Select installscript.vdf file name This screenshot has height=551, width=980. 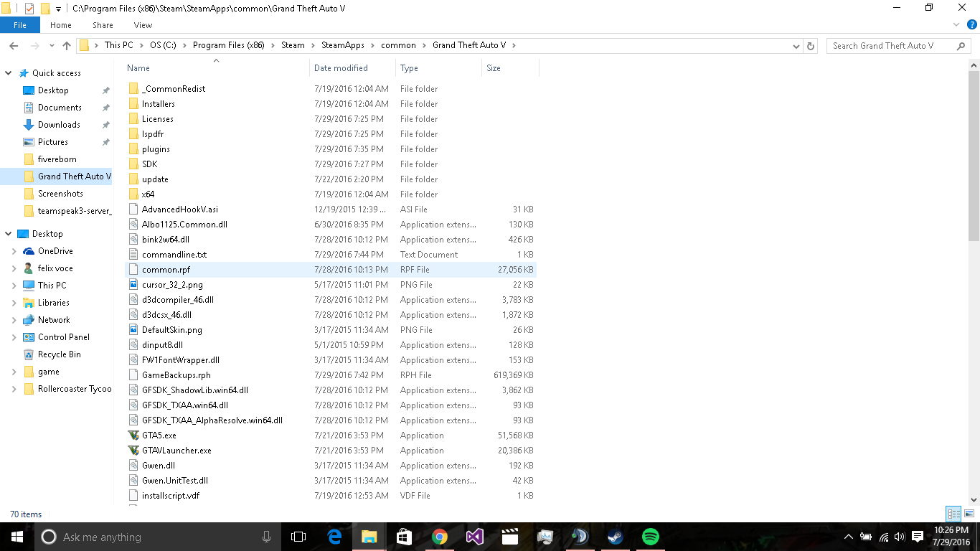[x=171, y=496]
